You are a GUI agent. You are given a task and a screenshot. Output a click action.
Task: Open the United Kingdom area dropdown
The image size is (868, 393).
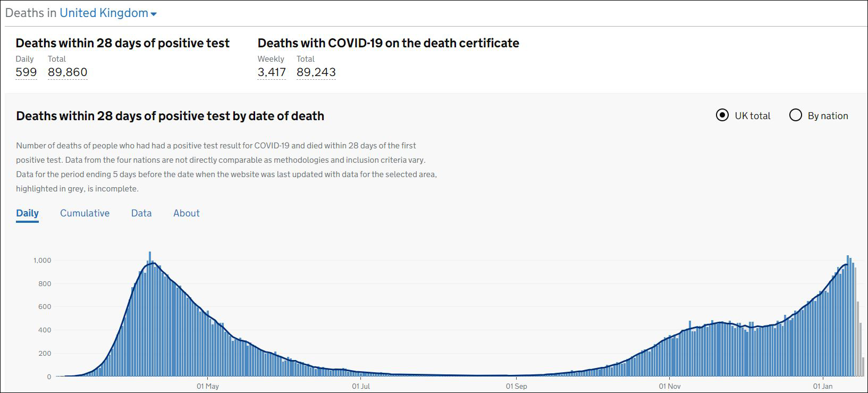click(104, 13)
